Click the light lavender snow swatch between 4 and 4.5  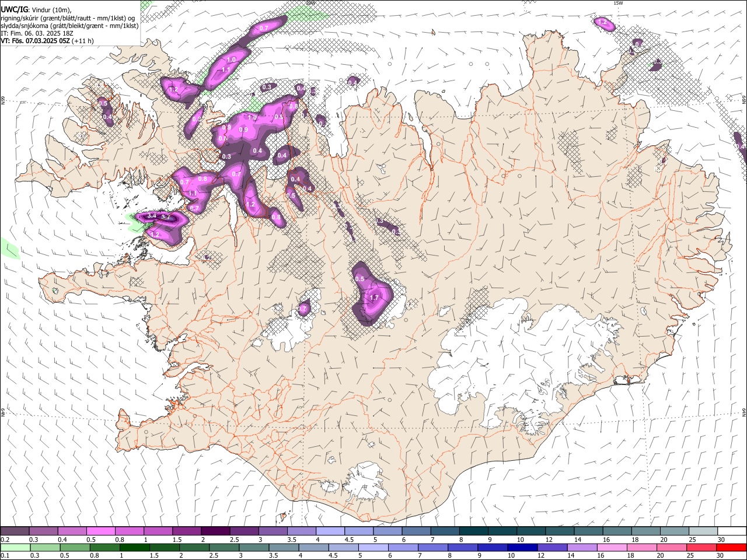coord(330,531)
